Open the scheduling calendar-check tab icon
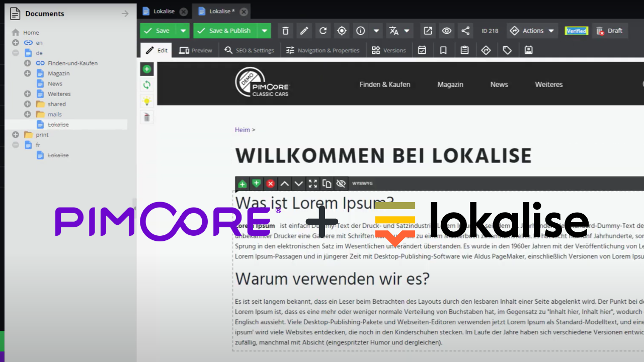The width and height of the screenshot is (644, 362). (x=422, y=50)
